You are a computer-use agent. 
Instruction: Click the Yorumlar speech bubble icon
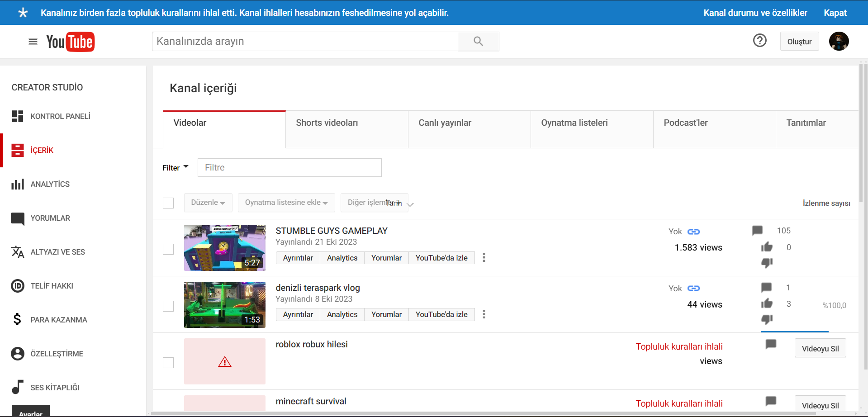18,218
